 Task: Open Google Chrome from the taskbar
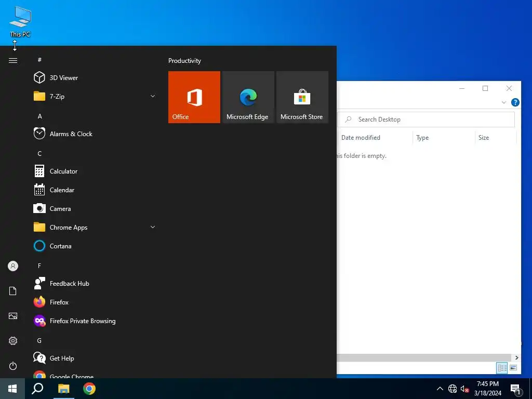[89, 389]
